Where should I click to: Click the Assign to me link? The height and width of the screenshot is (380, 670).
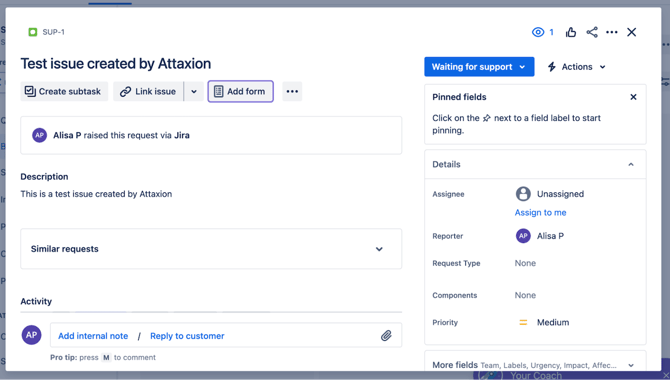click(541, 212)
